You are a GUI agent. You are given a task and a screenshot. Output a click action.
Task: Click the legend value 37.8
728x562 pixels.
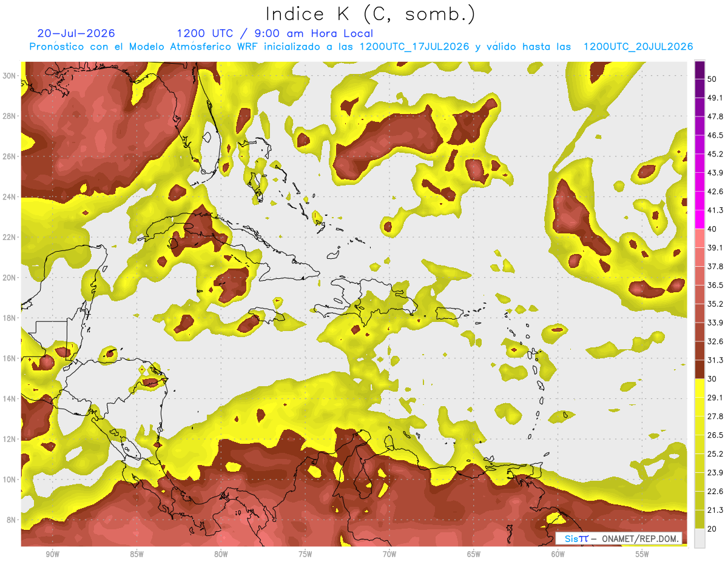click(x=715, y=266)
